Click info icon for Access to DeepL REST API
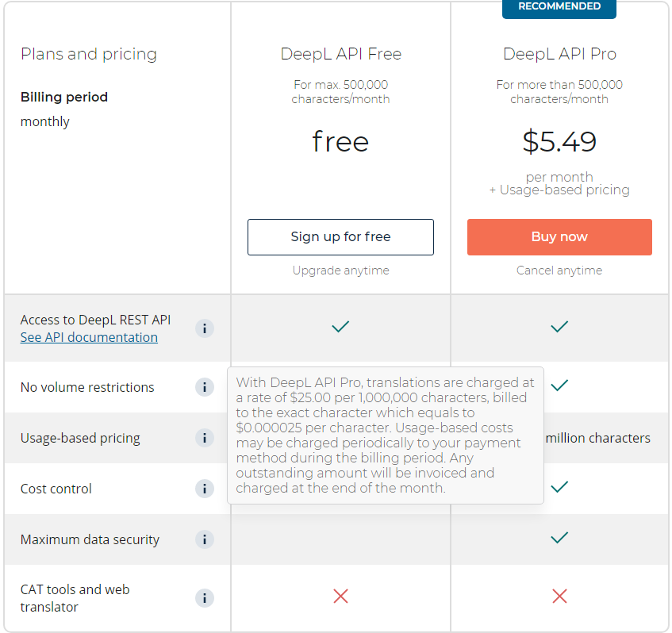672x633 pixels. pos(205,328)
